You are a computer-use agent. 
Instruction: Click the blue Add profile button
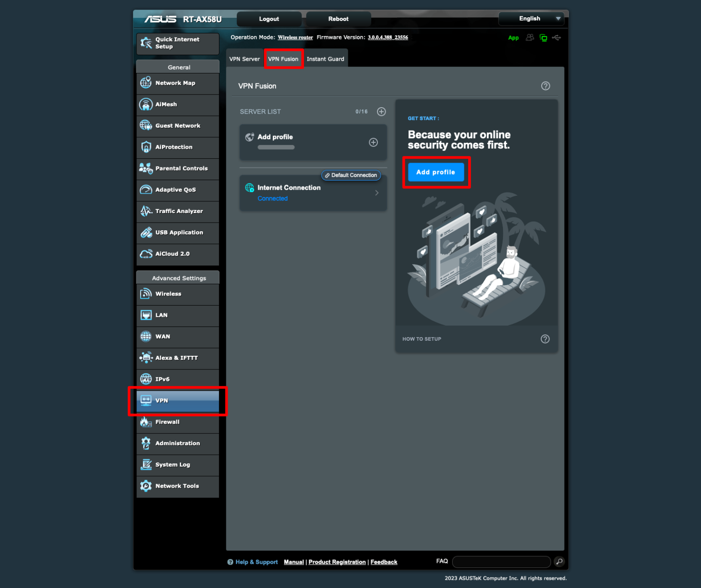click(x=435, y=172)
